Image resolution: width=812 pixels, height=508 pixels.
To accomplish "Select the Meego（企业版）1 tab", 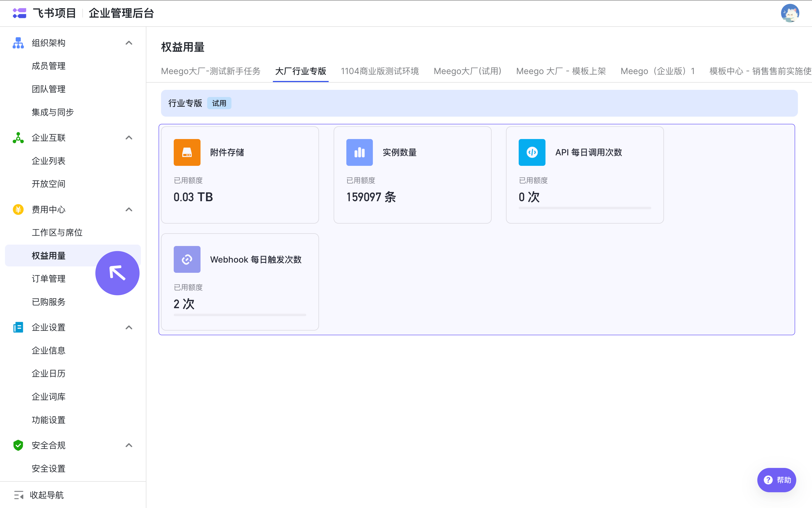I will [x=658, y=71].
